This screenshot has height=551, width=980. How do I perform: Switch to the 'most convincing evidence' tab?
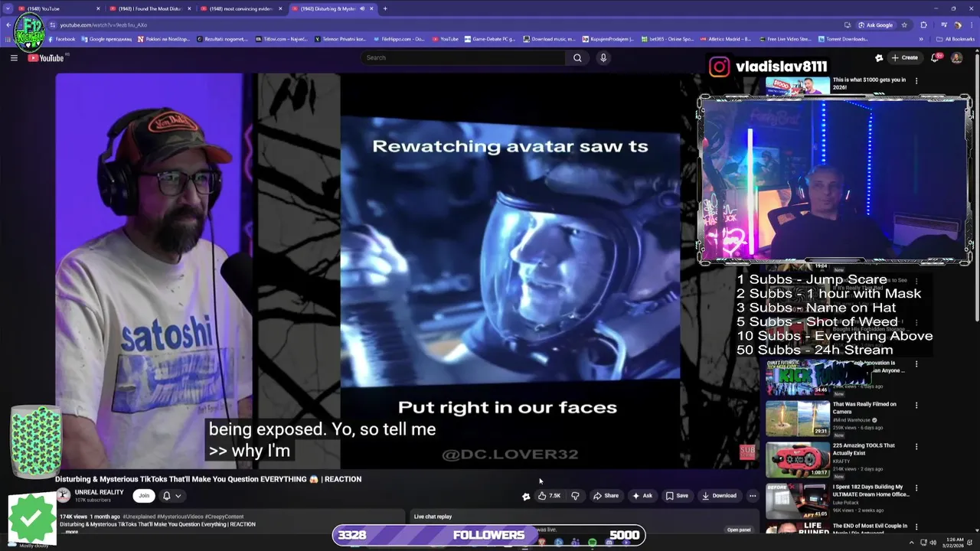[240, 8]
